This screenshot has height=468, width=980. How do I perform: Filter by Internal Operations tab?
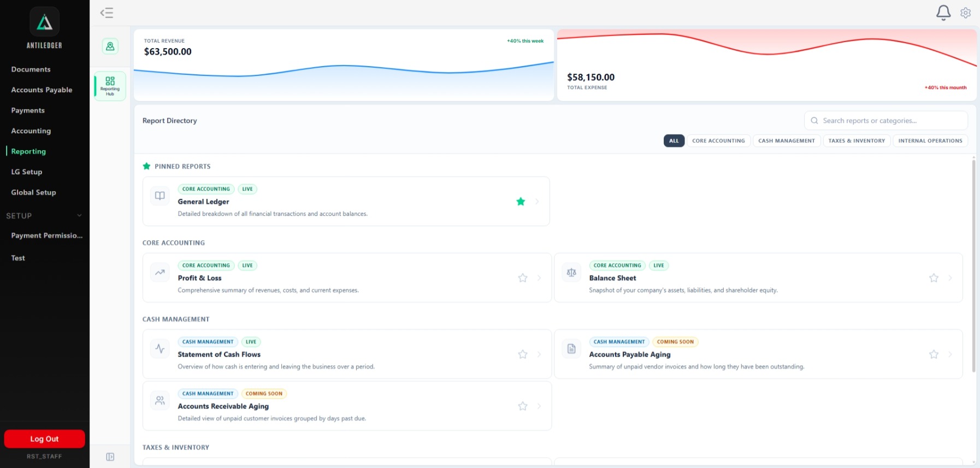pyautogui.click(x=930, y=141)
